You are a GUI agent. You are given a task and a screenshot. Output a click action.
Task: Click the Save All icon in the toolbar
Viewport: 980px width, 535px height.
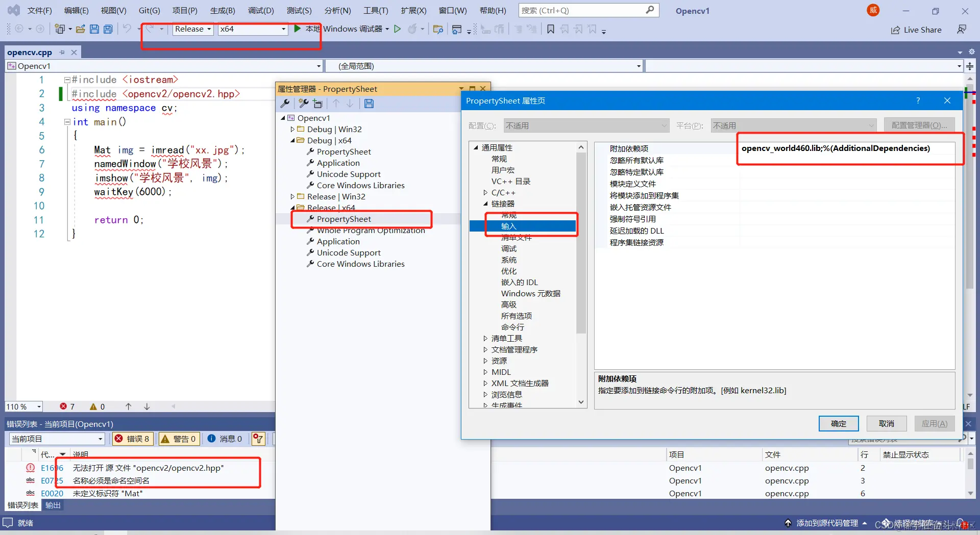108,29
